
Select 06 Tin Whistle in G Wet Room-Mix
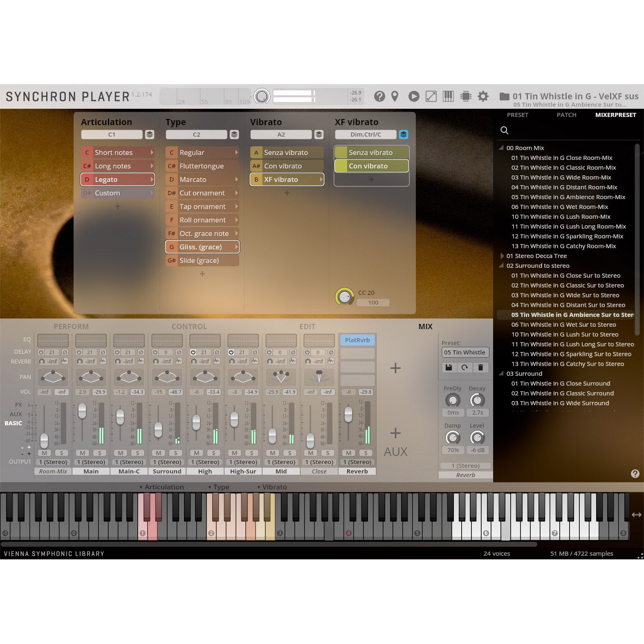[x=559, y=207]
